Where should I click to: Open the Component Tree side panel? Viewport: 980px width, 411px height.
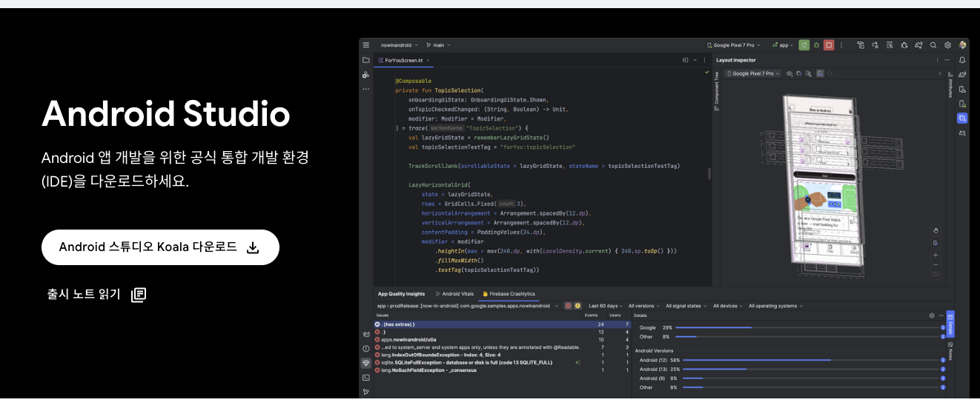coord(716,91)
